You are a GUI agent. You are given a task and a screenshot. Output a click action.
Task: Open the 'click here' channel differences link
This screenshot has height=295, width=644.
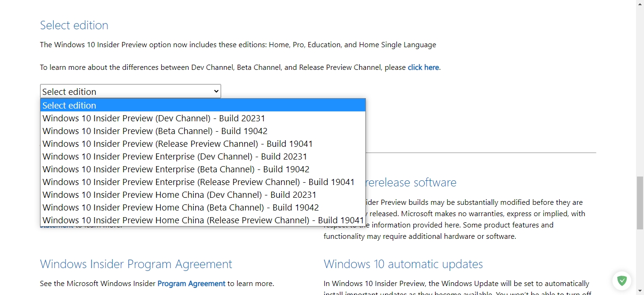click(423, 67)
